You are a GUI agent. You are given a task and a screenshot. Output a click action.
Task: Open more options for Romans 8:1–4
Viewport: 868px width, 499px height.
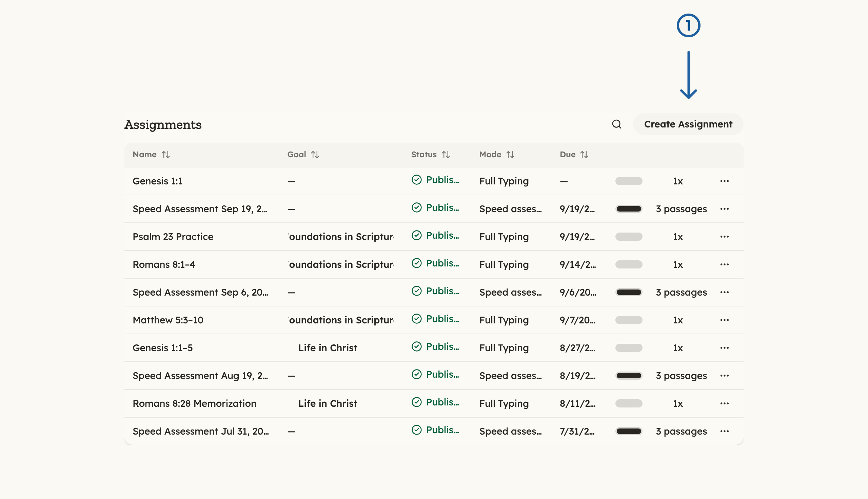725,264
